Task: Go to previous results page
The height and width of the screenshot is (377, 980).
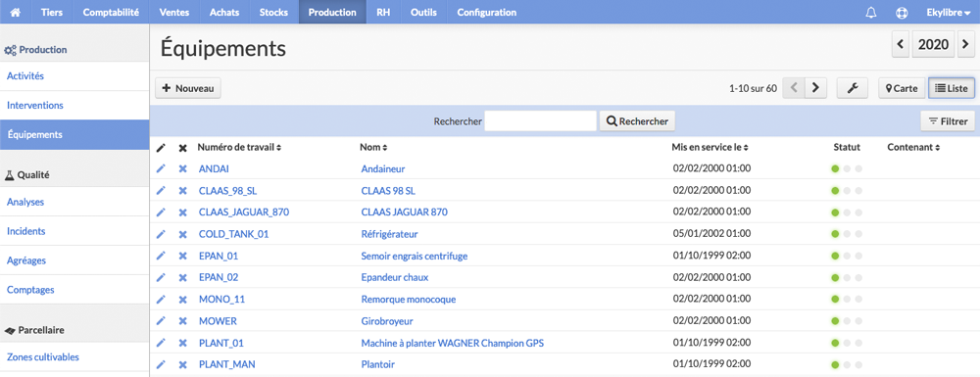Action: (x=794, y=89)
